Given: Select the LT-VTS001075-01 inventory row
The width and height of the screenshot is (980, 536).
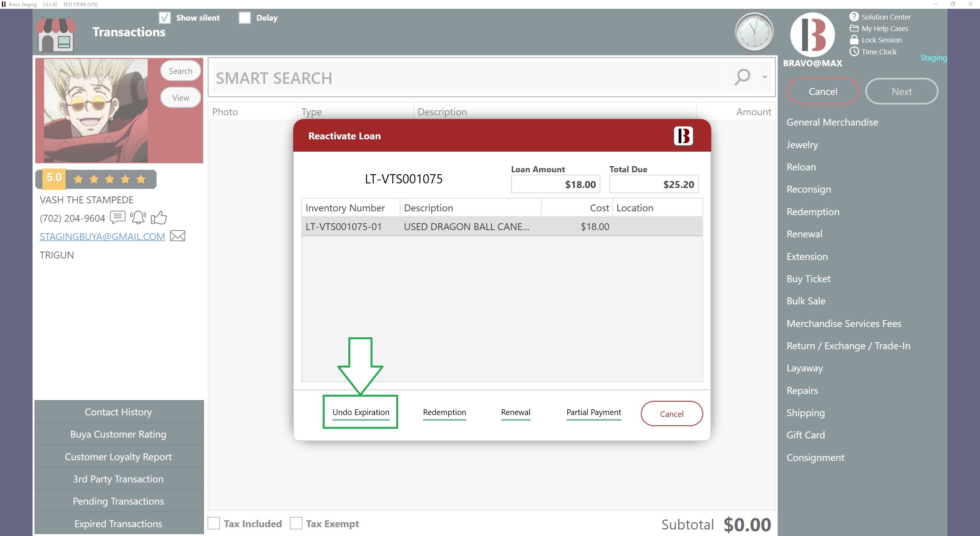Looking at the screenshot, I should [x=502, y=226].
